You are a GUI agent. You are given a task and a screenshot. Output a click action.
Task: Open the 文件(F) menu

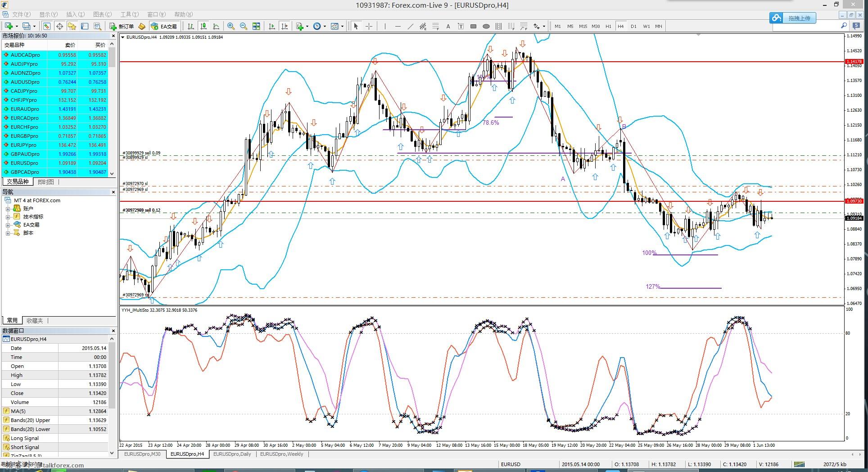pyautogui.click(x=22, y=14)
